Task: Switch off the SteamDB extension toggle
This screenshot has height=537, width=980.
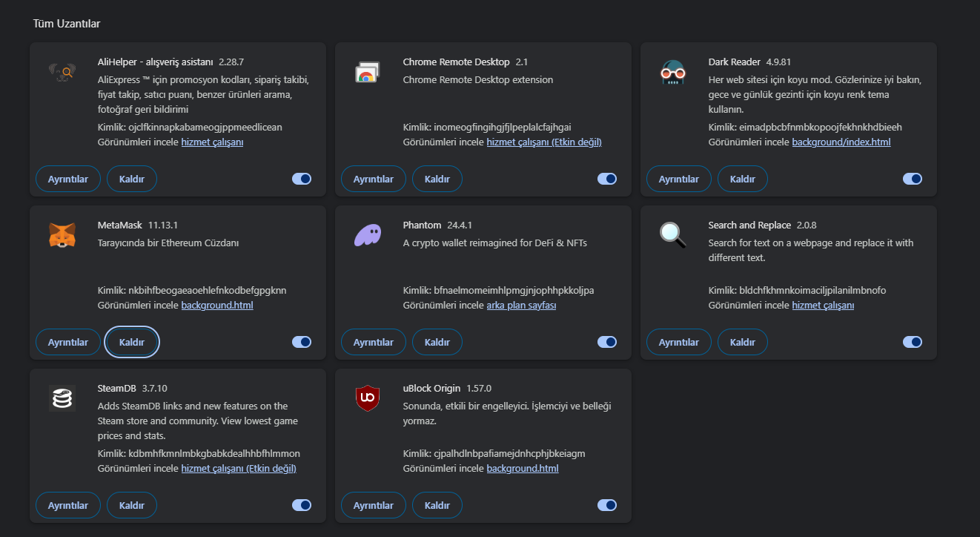Action: click(302, 505)
